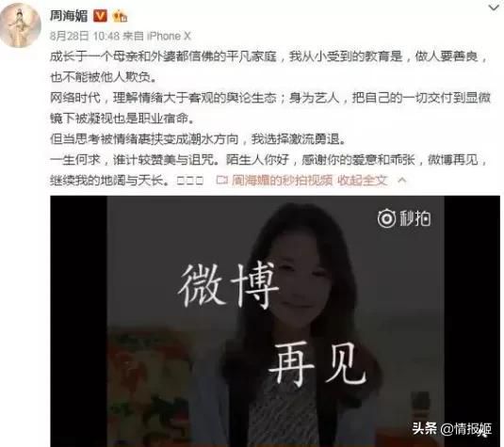
Task: Open 周海媚's round profile avatar
Action: [x=20, y=25]
